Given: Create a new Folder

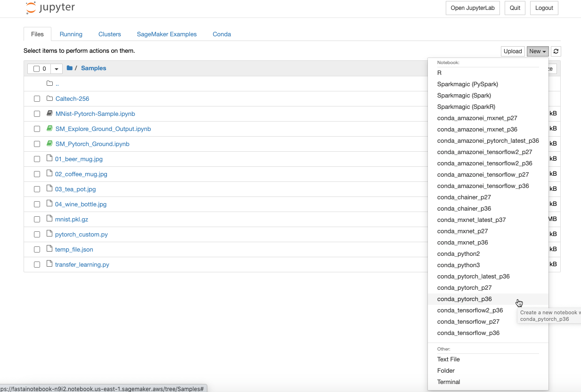Looking at the screenshot, I should coord(488,371).
